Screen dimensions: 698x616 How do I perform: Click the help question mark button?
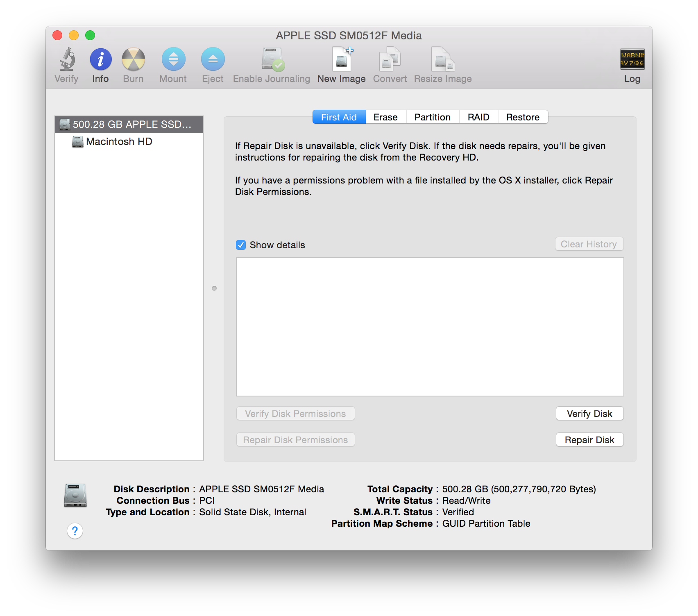(75, 531)
